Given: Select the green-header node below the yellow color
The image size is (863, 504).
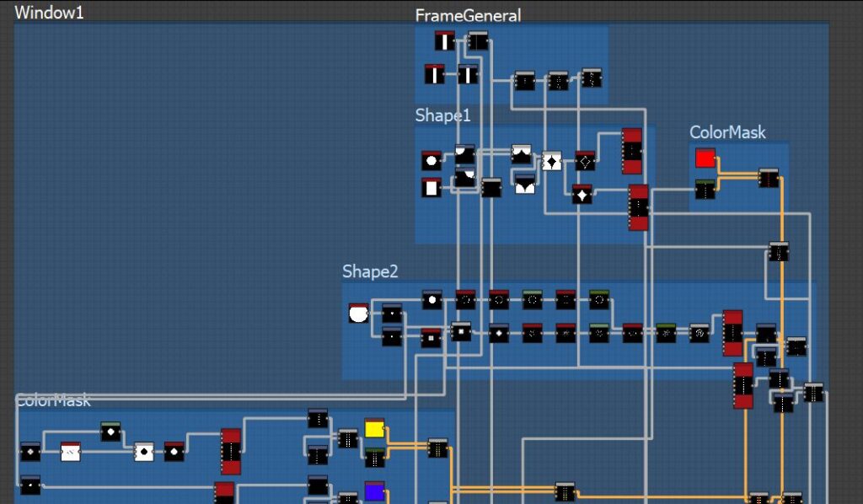Looking at the screenshot, I should click(x=375, y=458).
